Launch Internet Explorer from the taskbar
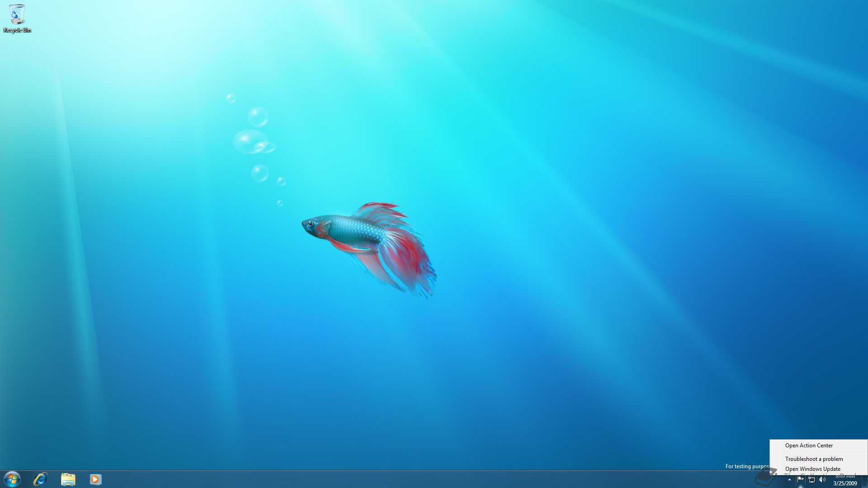Image resolution: width=868 pixels, height=488 pixels. (x=40, y=479)
